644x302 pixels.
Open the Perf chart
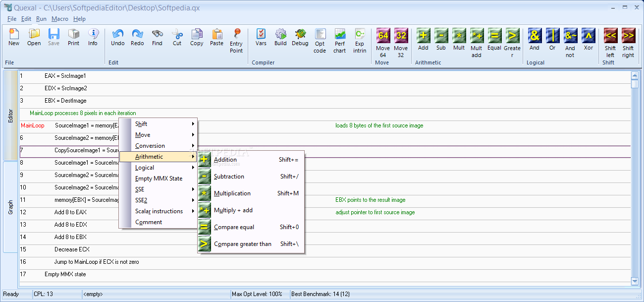point(340,41)
